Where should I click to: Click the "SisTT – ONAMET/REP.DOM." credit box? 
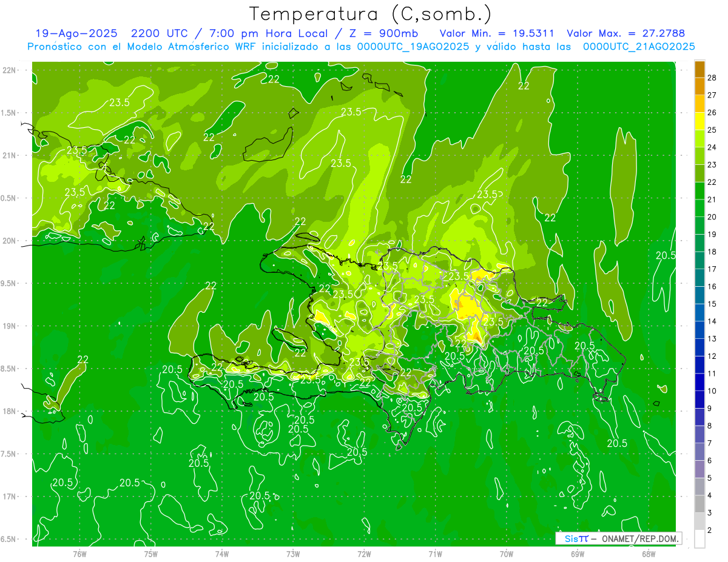point(618,538)
